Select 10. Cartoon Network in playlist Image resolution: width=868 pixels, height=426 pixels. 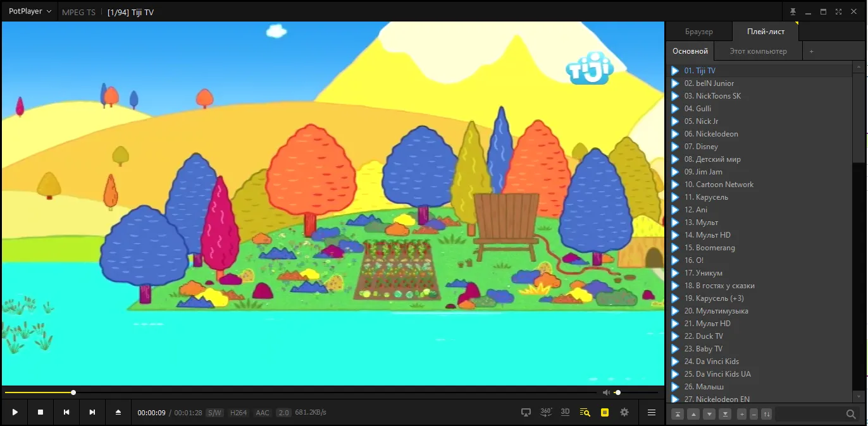(x=761, y=185)
